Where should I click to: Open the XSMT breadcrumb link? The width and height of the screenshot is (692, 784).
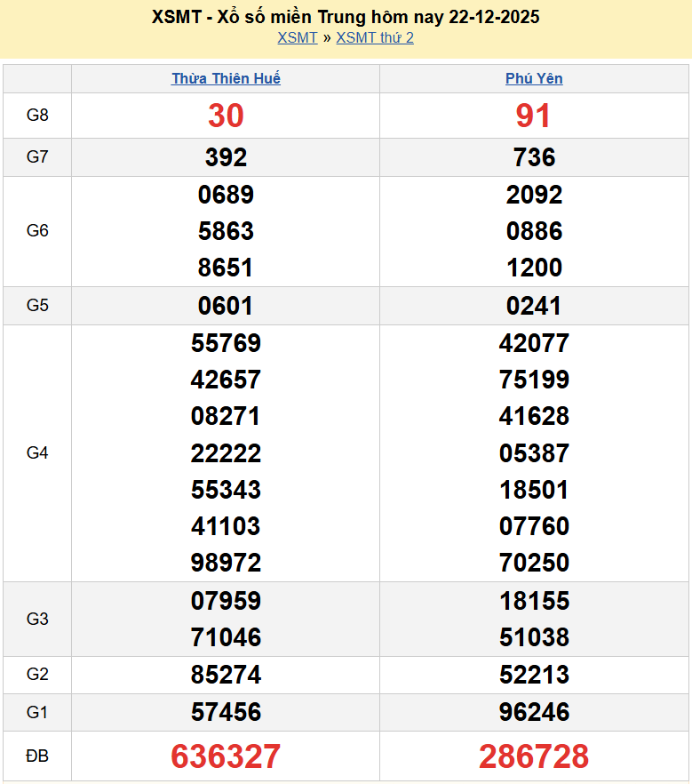297,37
